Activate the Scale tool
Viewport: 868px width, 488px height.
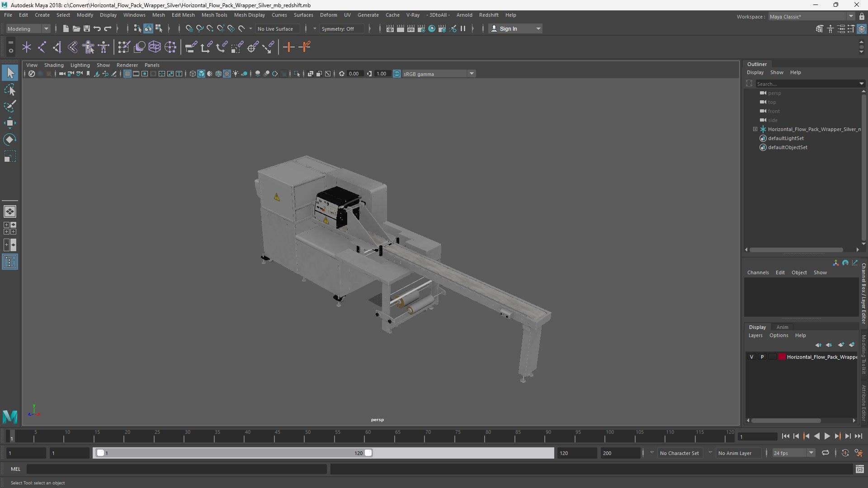click(x=10, y=156)
